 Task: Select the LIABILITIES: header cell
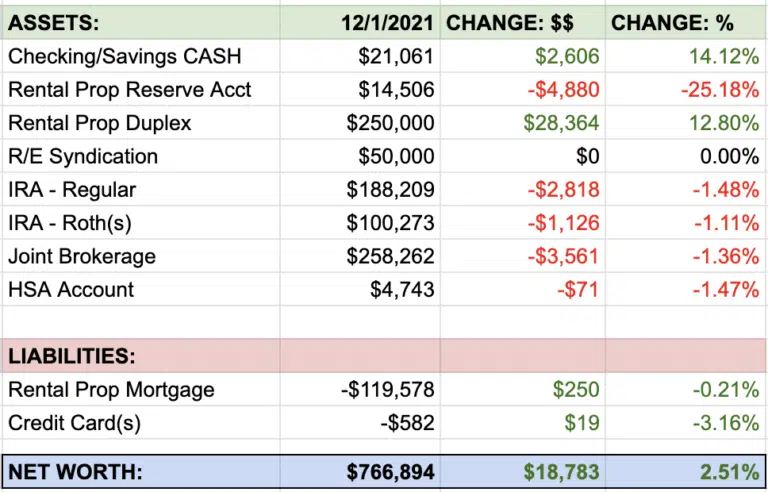click(72, 356)
